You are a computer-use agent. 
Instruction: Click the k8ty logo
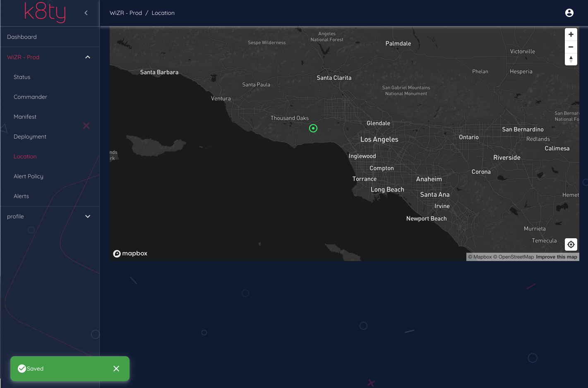pyautogui.click(x=45, y=12)
